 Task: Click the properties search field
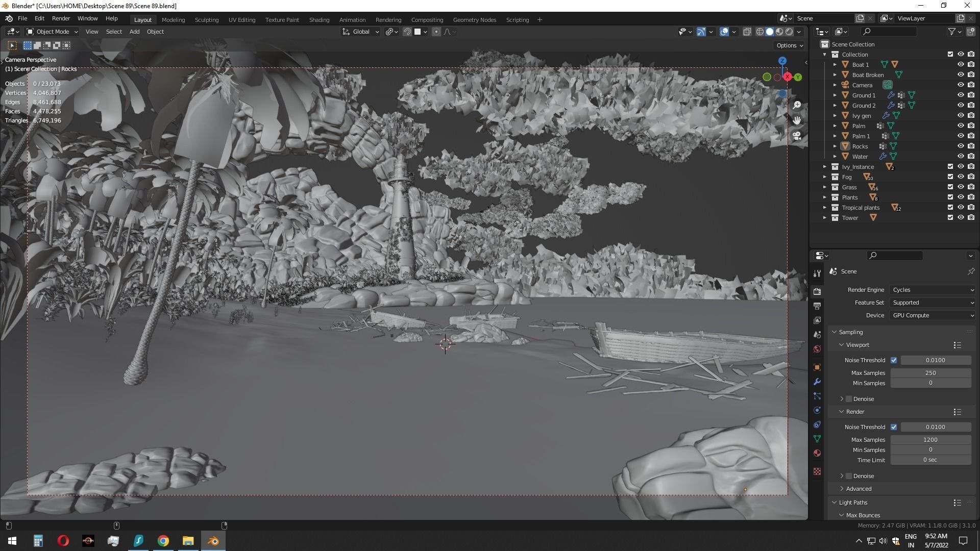pos(894,256)
